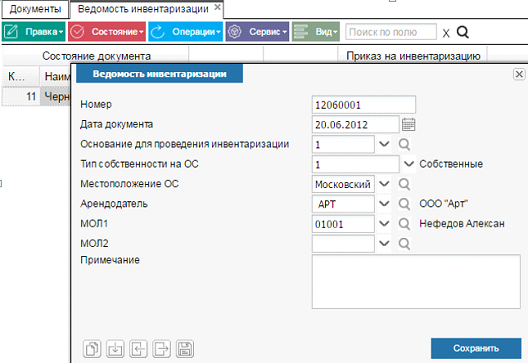
Task: Click the МОЛ1 field containing 01001
Action: click(343, 224)
